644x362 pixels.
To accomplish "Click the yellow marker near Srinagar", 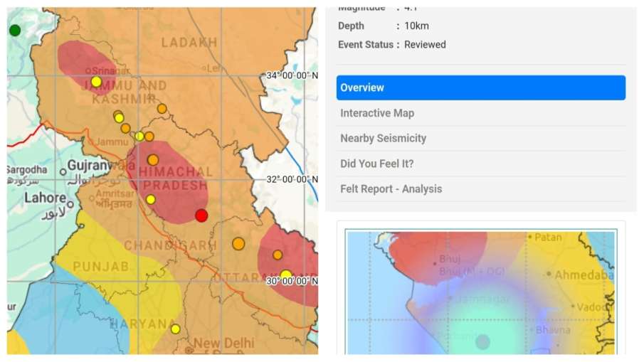I will click(96, 82).
